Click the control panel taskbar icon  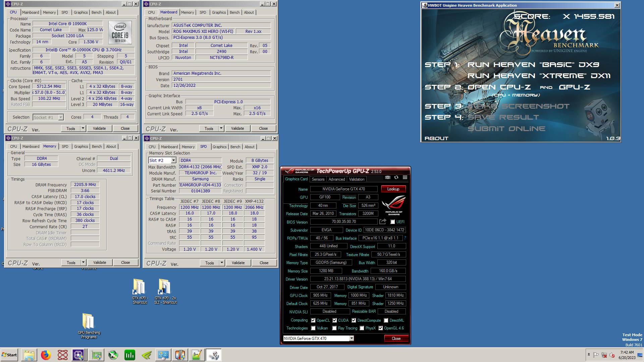[163, 355]
